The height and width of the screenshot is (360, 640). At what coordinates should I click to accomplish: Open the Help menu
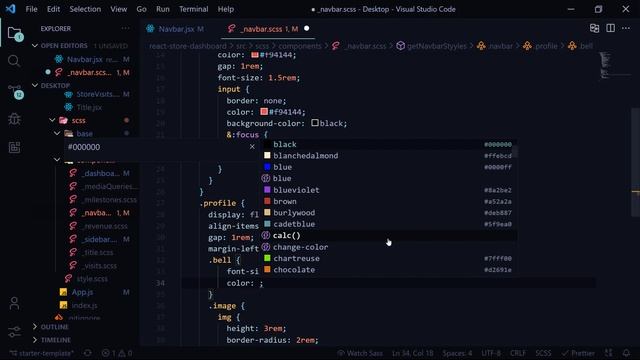pos(226,9)
